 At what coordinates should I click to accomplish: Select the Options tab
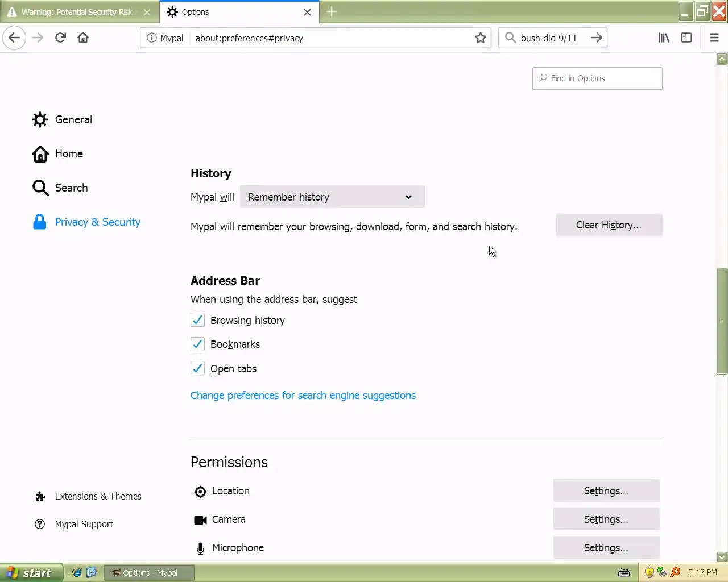[x=239, y=12]
